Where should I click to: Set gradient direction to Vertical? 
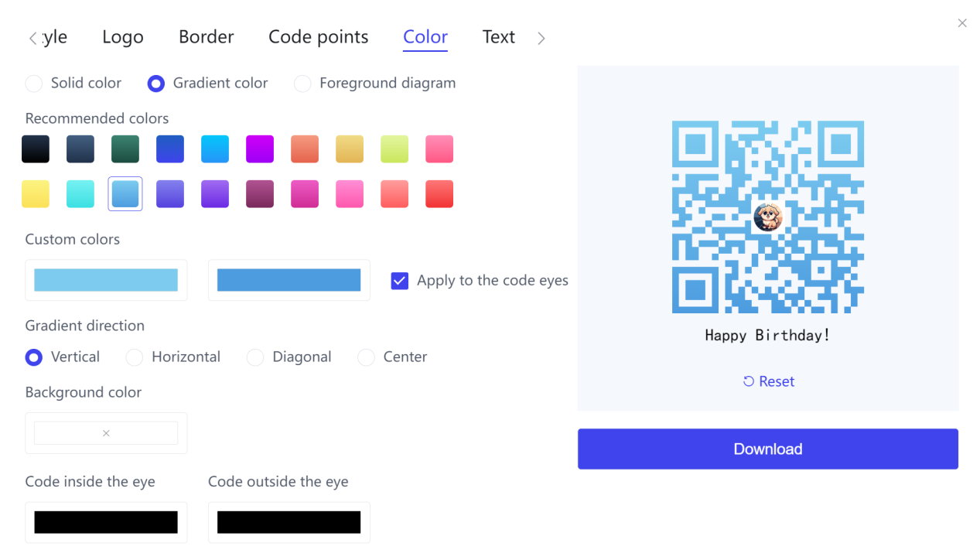pos(63,357)
